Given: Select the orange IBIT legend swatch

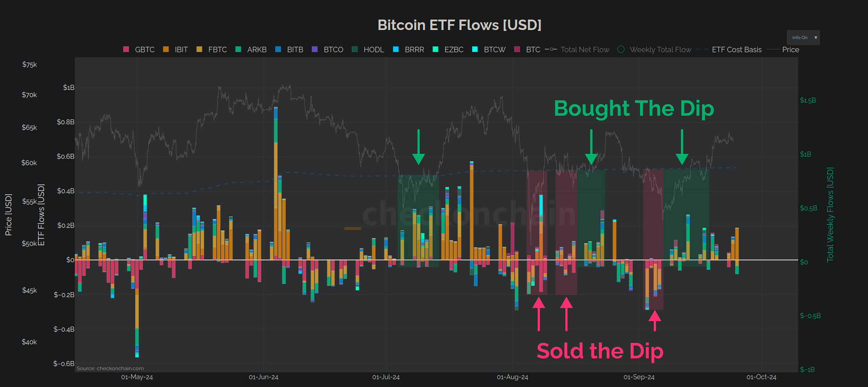Looking at the screenshot, I should [x=165, y=50].
